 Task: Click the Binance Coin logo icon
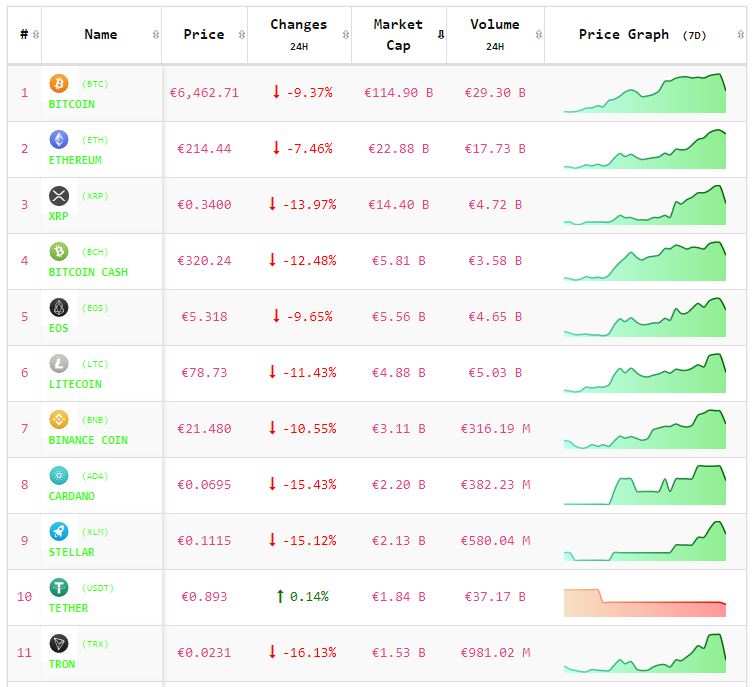point(59,420)
